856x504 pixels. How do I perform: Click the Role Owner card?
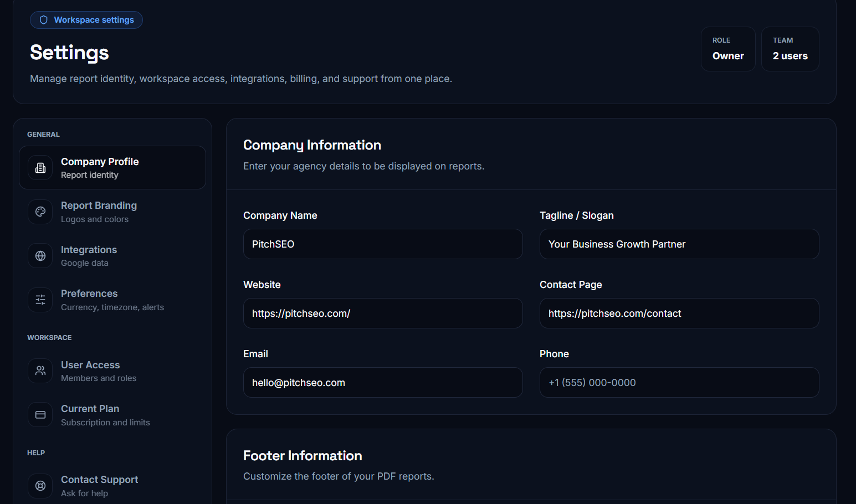(728, 49)
